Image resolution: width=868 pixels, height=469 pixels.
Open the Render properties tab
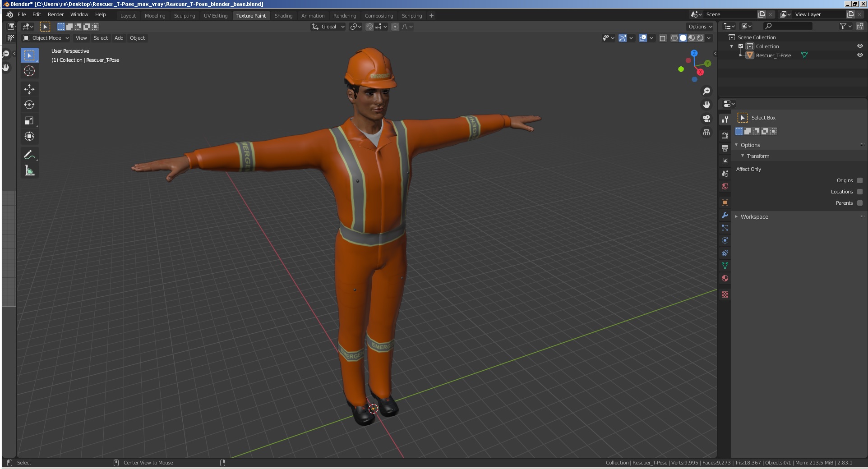tap(725, 135)
